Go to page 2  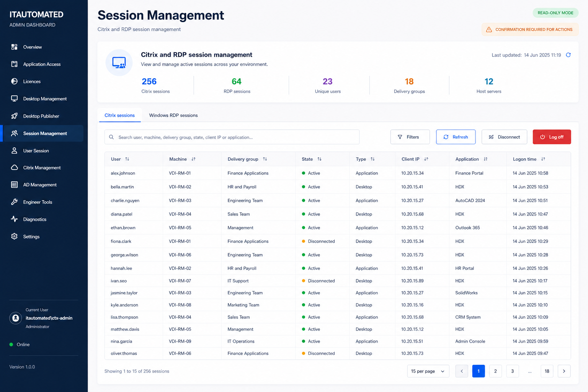(x=495, y=371)
